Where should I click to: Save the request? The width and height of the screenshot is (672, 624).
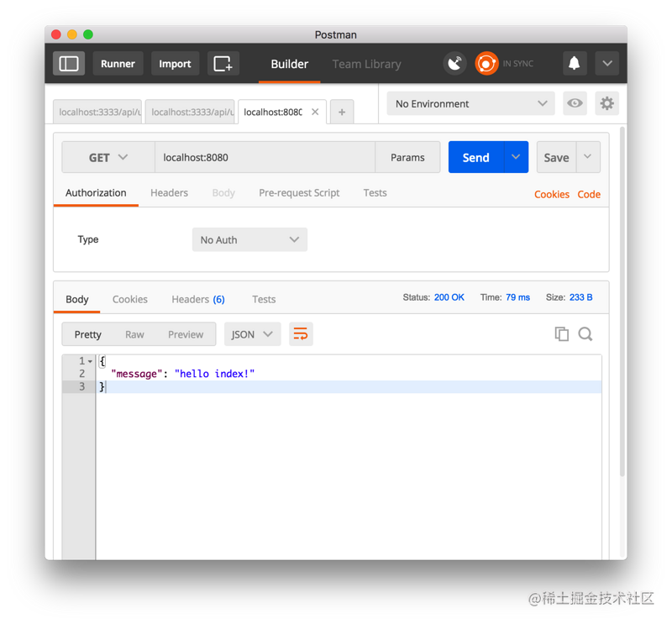click(556, 157)
